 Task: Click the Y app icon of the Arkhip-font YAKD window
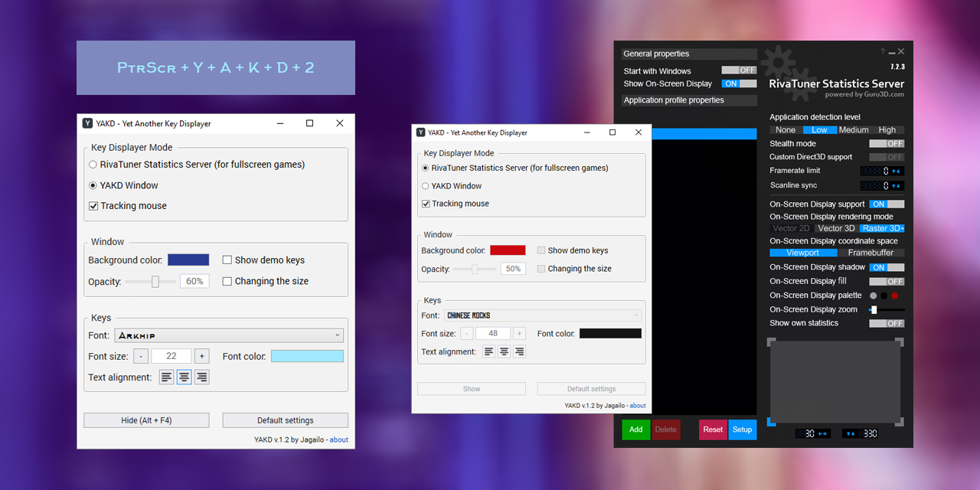tap(88, 123)
